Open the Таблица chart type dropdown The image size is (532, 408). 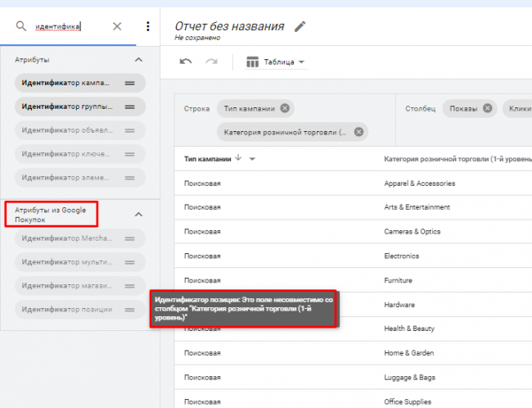[277, 62]
